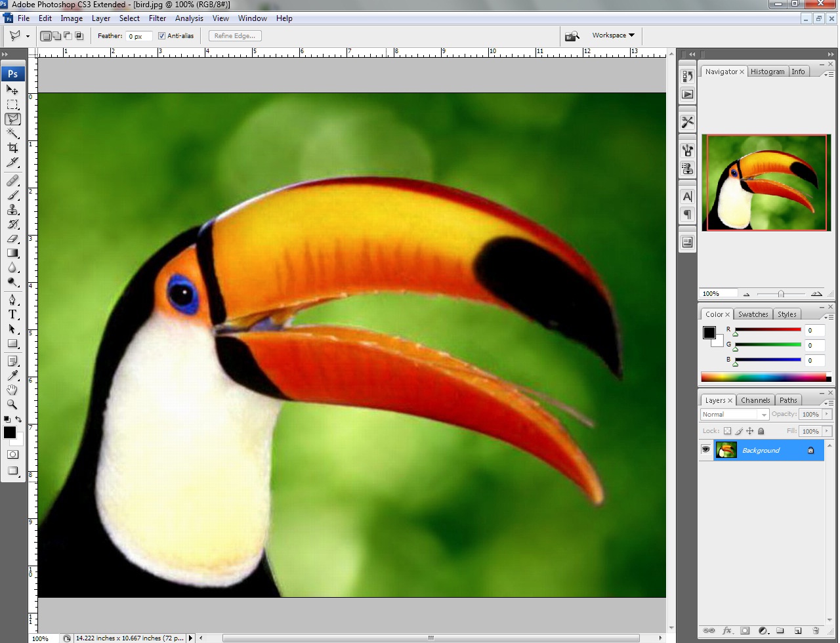Select the Clone Stamp tool
The width and height of the screenshot is (840, 643).
coord(12,209)
